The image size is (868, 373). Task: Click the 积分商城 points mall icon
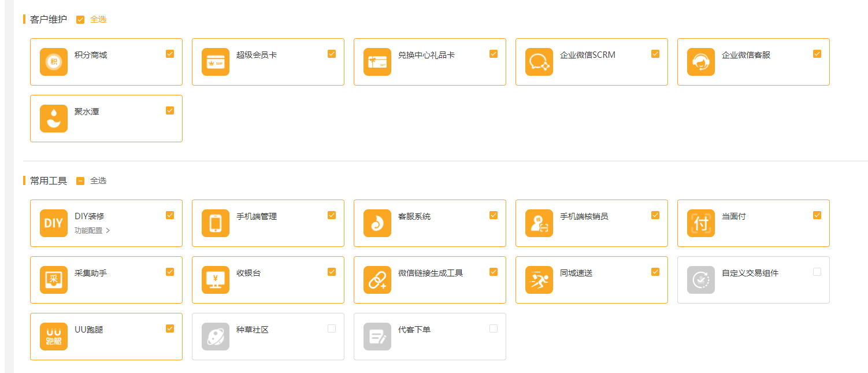pyautogui.click(x=54, y=62)
